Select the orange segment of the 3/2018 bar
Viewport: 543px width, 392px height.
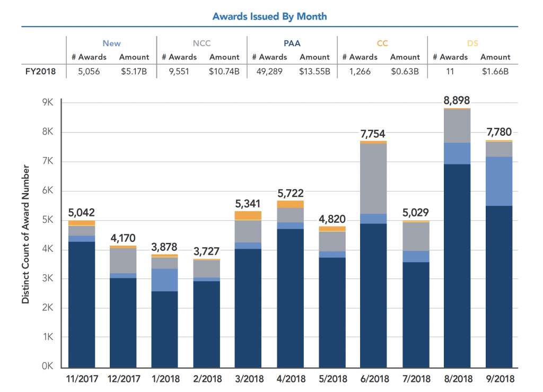pos(248,215)
